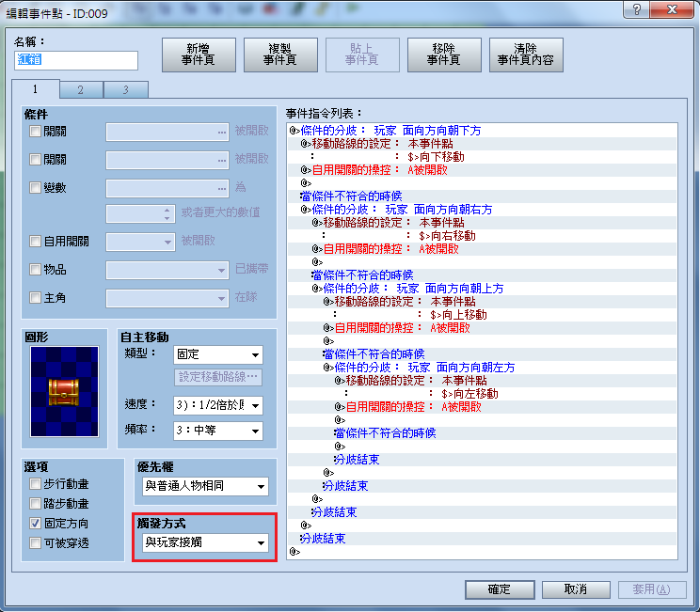The height and width of the screenshot is (612, 700).
Task: Enable the second 開關 condition checkbox
Action: pos(35,159)
